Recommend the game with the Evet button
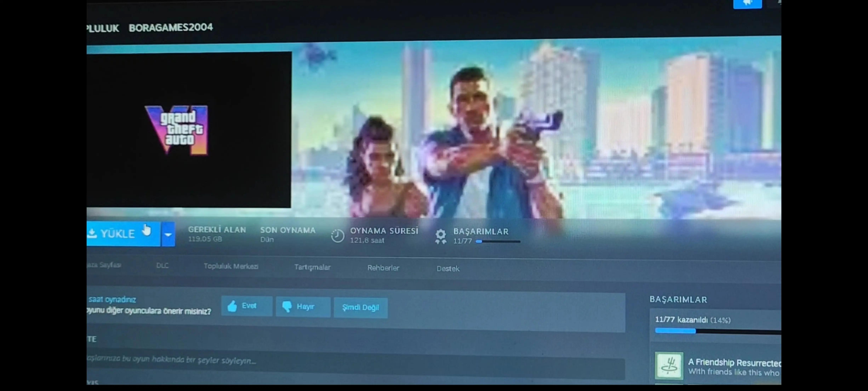This screenshot has width=868, height=391. [247, 306]
